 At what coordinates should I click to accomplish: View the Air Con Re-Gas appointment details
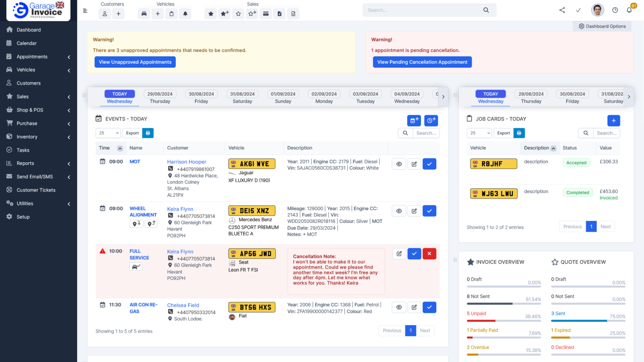[x=399, y=308]
